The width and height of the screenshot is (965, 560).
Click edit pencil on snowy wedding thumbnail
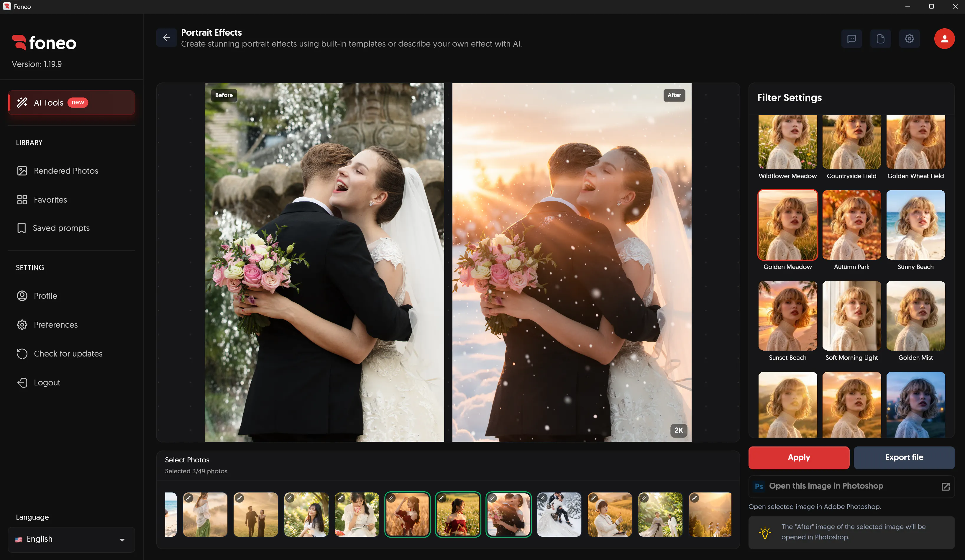click(543, 498)
